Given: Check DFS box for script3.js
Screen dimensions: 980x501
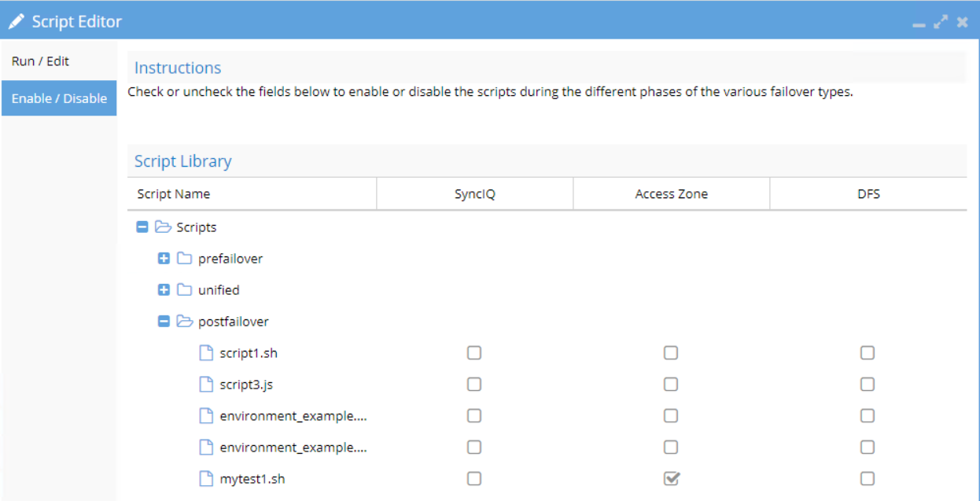Looking at the screenshot, I should pos(867,385).
